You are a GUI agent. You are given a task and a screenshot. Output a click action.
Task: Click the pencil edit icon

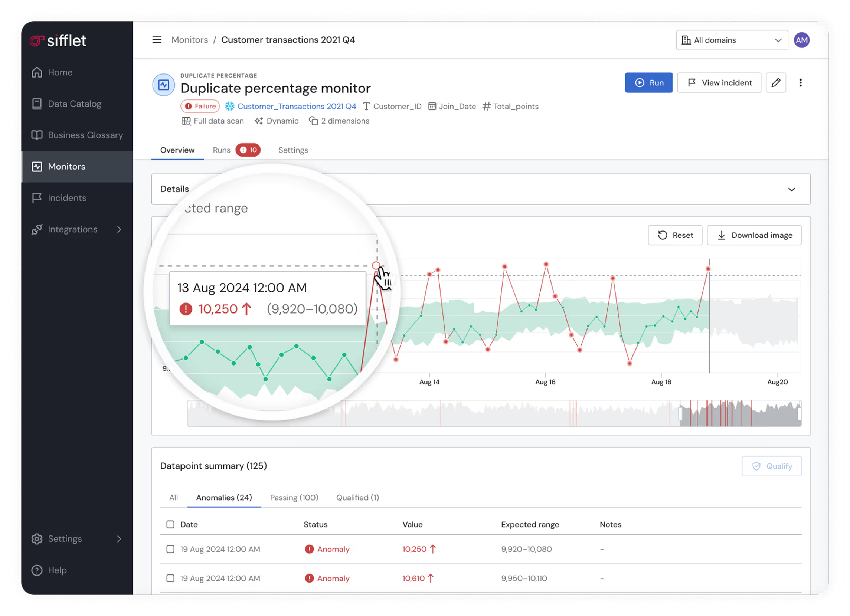coord(776,82)
